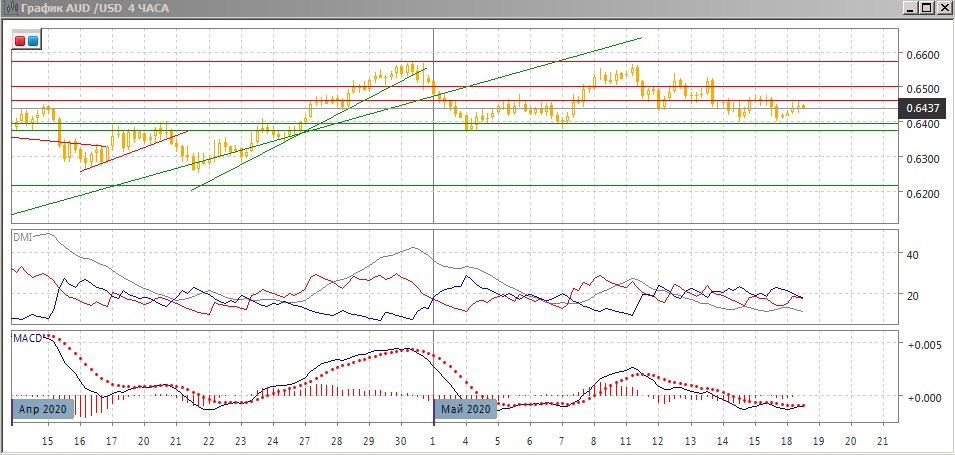Click date 30 on the time axis
Screen dimensions: 955x455
pyautogui.click(x=400, y=440)
